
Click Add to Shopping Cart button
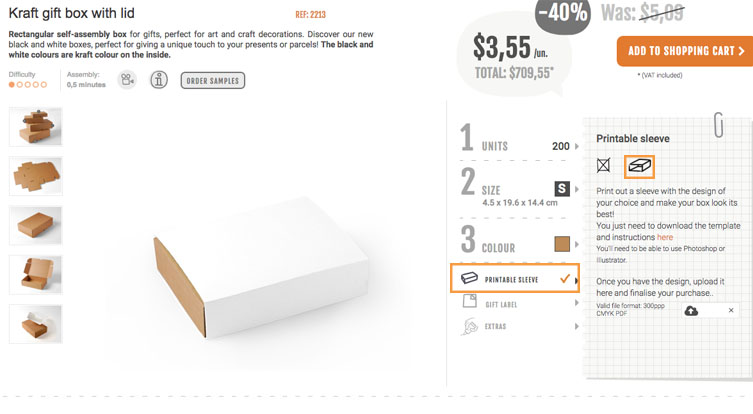click(x=685, y=51)
